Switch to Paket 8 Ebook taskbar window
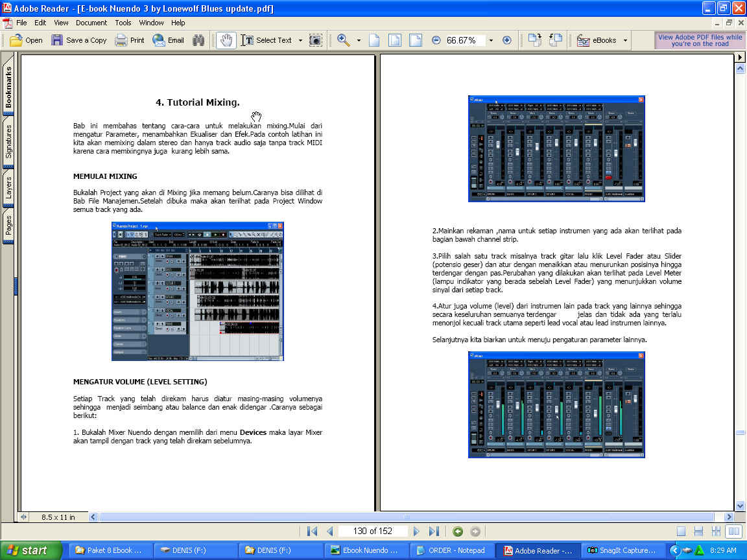The image size is (747, 560). (x=110, y=550)
